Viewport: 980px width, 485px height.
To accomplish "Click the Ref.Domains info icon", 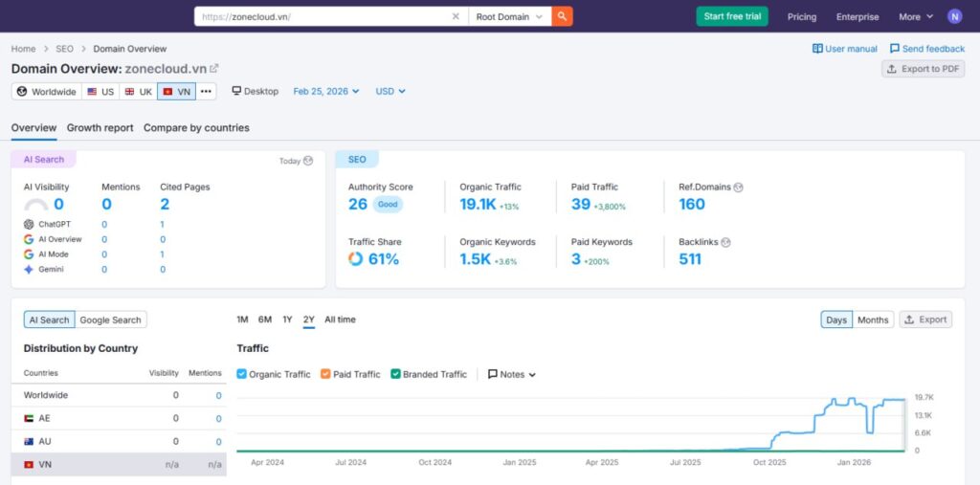I will coord(738,187).
